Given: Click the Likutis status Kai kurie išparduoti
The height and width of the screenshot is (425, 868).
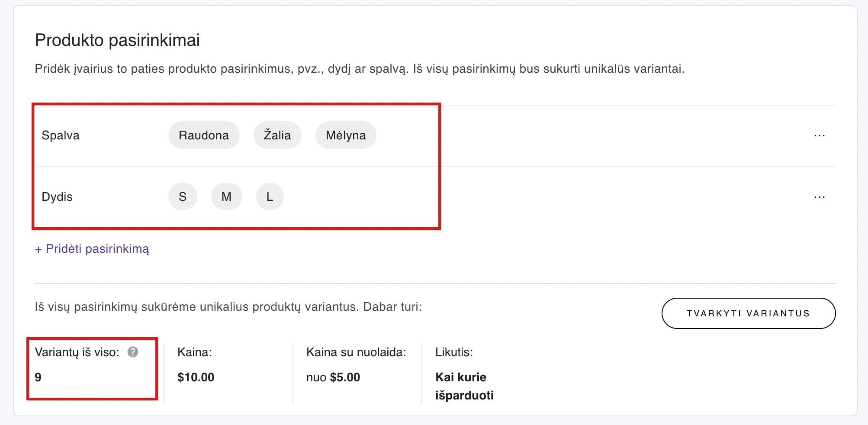Looking at the screenshot, I should pyautogui.click(x=465, y=385).
